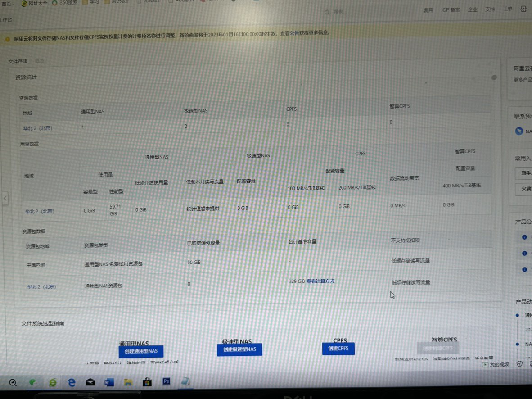Click the 329 GiB baseline capacity value
The width and height of the screenshot is (532, 399).
(x=297, y=281)
